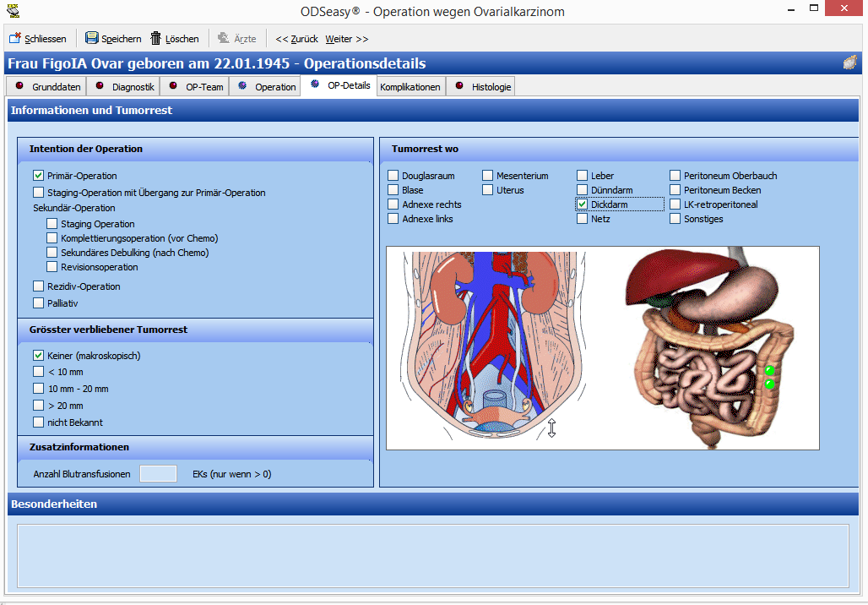The width and height of the screenshot is (868, 605).
Task: Check the Palliativ option
Action: click(38, 303)
